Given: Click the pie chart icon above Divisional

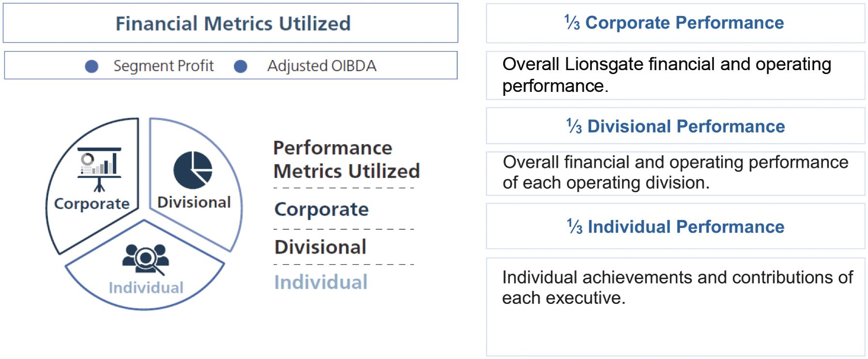Looking at the screenshot, I should tap(193, 170).
